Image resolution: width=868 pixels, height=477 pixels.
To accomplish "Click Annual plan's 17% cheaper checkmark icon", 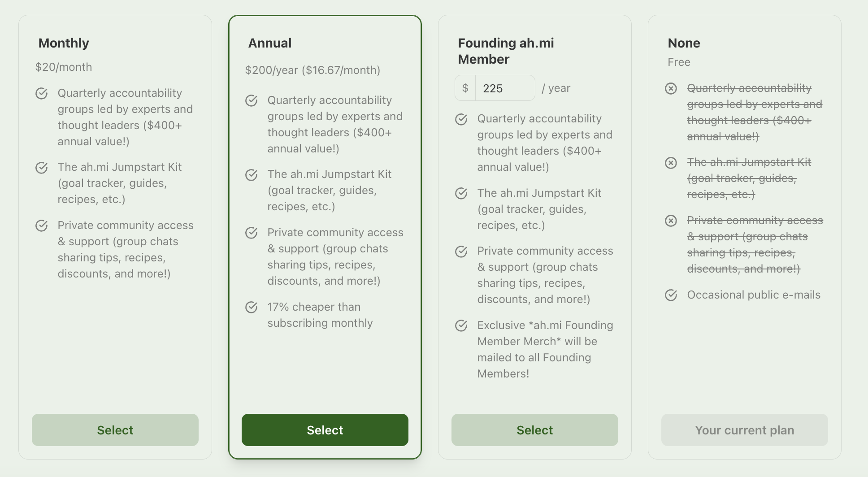I will pos(252,307).
